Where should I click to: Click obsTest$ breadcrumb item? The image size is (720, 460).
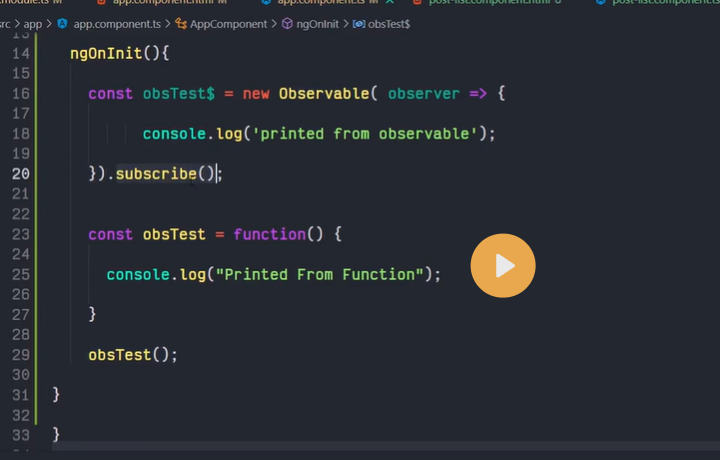coord(390,23)
